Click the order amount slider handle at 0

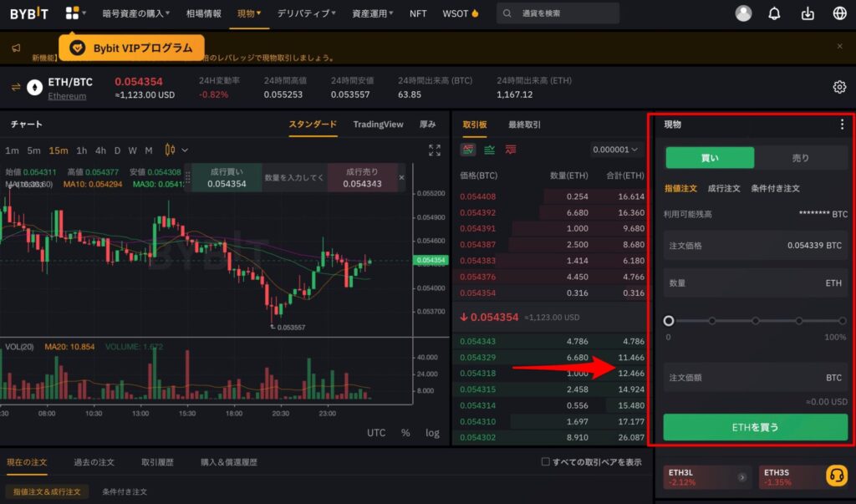point(669,320)
